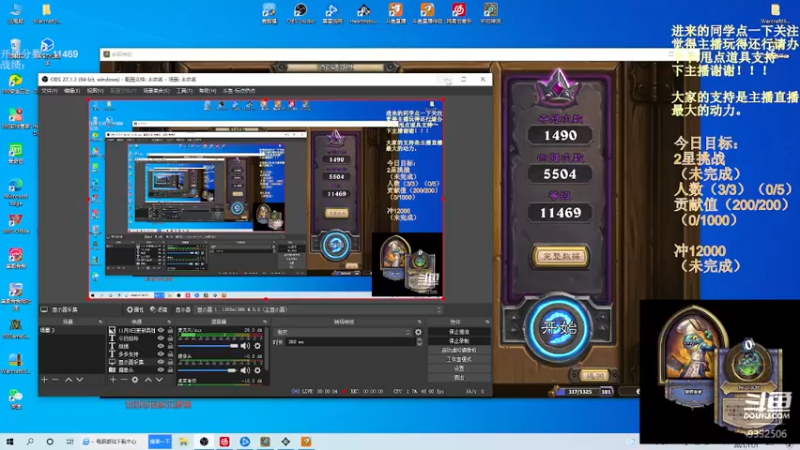This screenshot has width=800, height=450.
Task: Click the 启动虚拟摄像机 button
Action: (x=459, y=350)
